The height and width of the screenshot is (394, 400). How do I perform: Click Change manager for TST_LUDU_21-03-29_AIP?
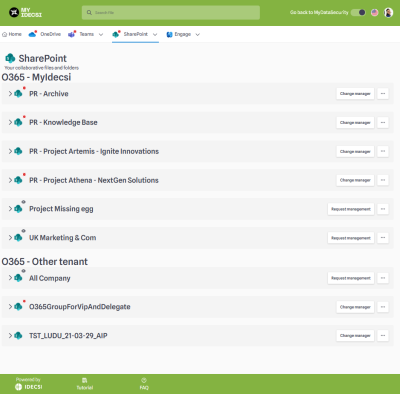[x=355, y=335]
